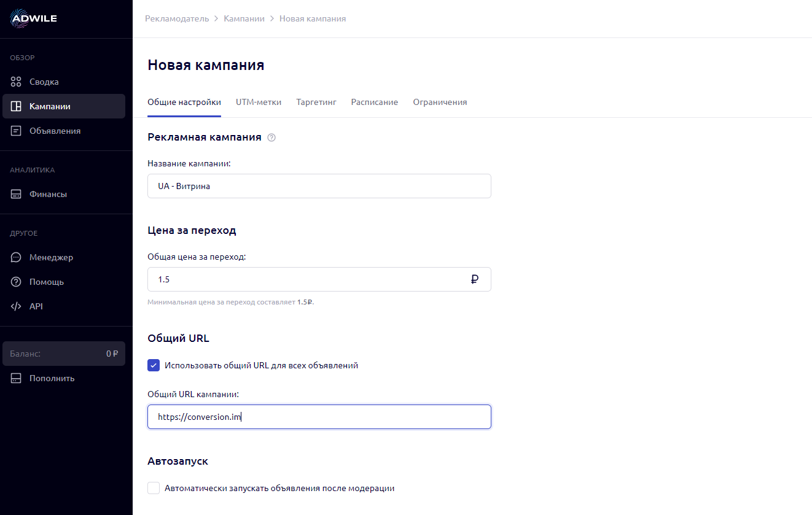The width and height of the screenshot is (812, 515).
Task: Focus the Название кампании input field
Action: pos(319,186)
